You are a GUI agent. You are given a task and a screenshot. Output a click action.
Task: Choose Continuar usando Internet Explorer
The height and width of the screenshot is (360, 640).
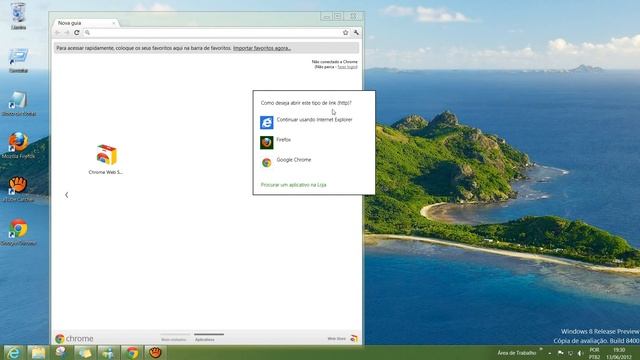tap(314, 120)
